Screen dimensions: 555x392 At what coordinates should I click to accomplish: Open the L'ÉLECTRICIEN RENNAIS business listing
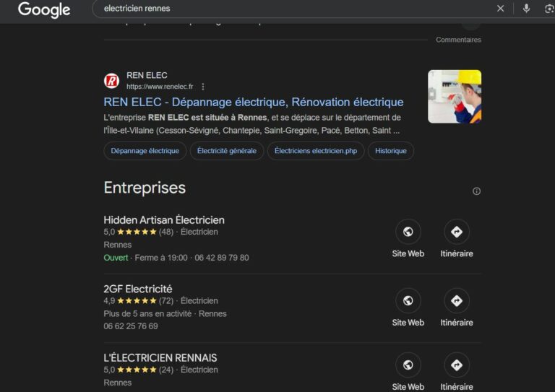(160, 358)
